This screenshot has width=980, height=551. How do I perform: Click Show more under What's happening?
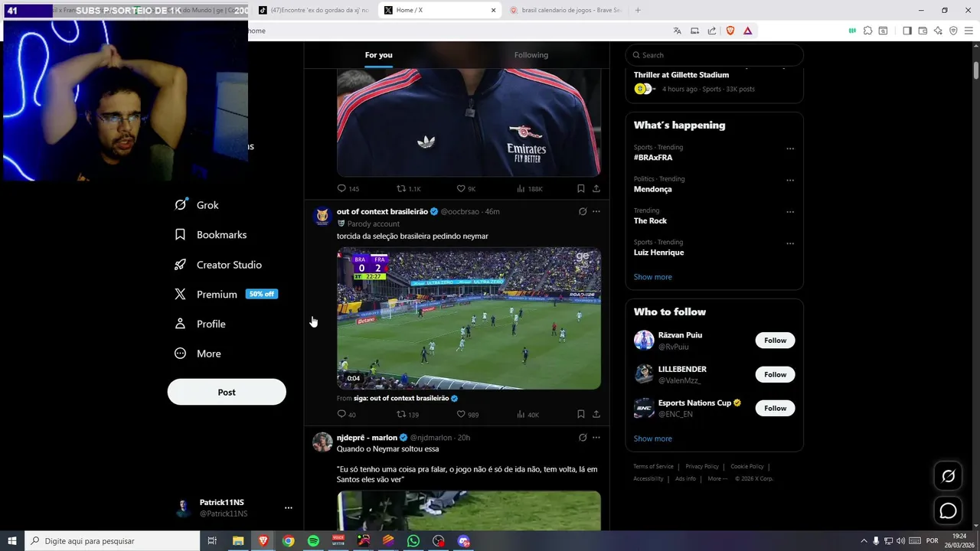652,277
